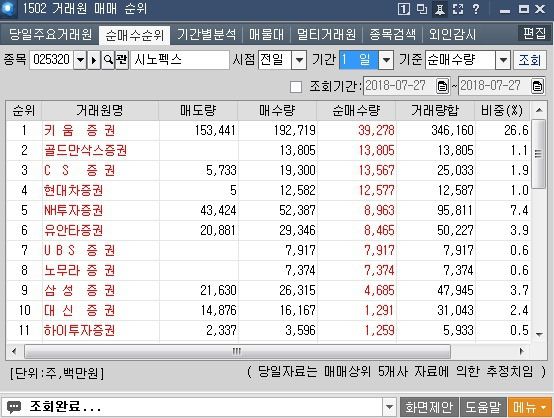Enable the 조회기간 checkbox
Image resolution: width=554 pixels, height=418 pixels.
(296, 87)
